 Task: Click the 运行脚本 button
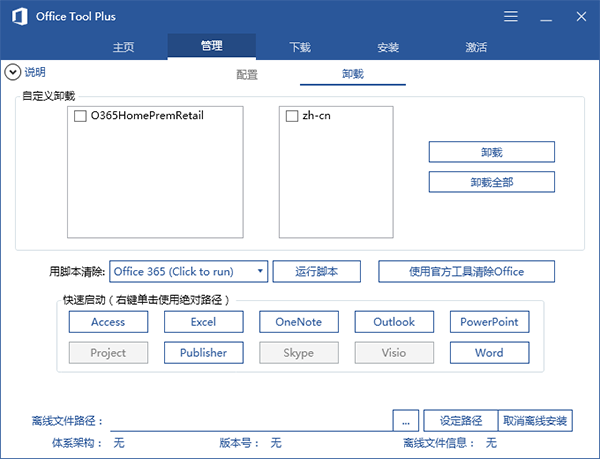[316, 272]
